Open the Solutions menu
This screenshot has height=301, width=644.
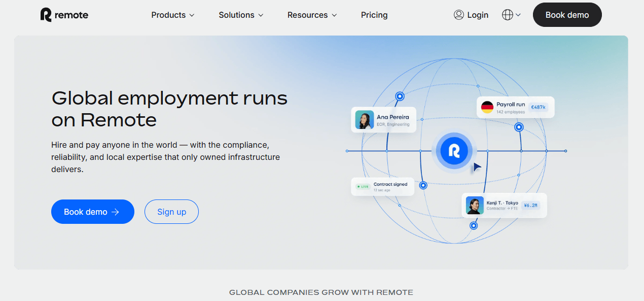click(x=241, y=15)
